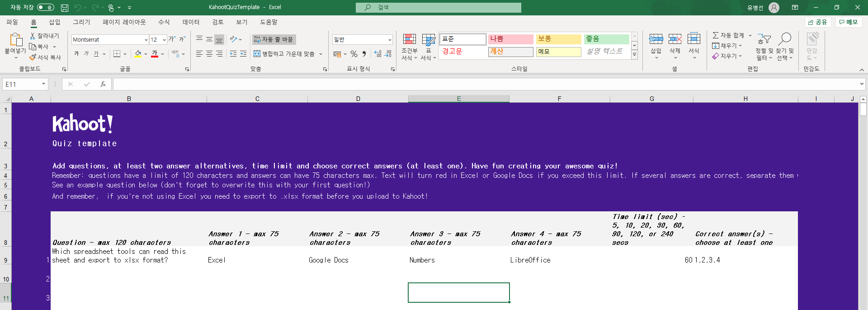This screenshot has width=868, height=310.
Task: Click the Copy icon
Action: [x=33, y=47]
